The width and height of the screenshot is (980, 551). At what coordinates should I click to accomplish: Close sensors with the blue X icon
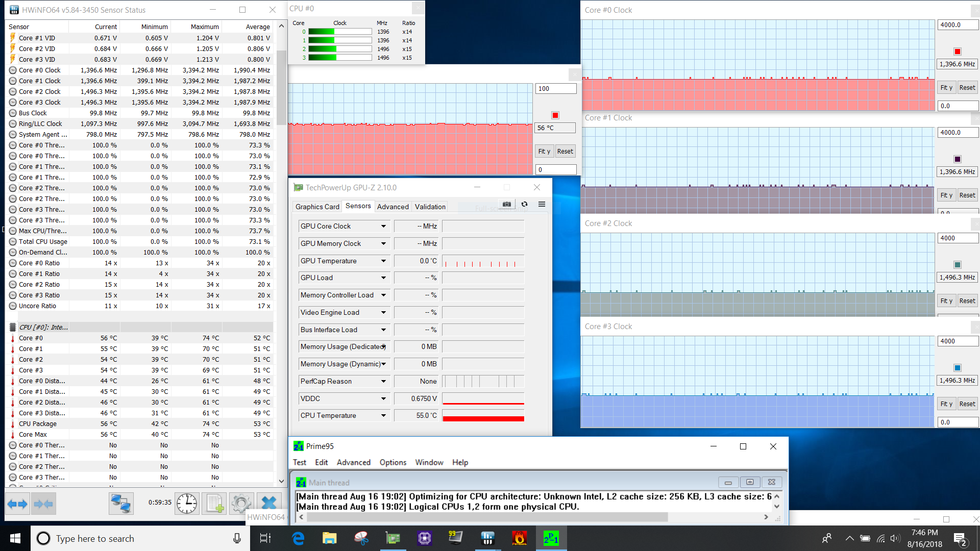(268, 504)
